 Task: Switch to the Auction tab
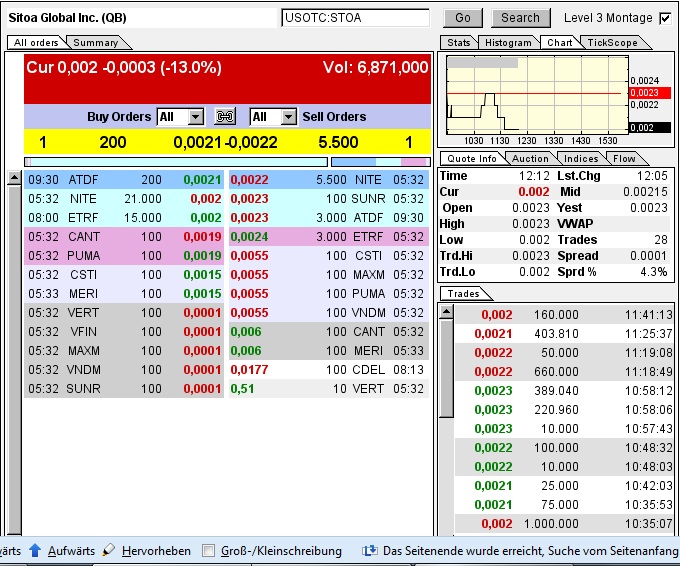[x=530, y=159]
